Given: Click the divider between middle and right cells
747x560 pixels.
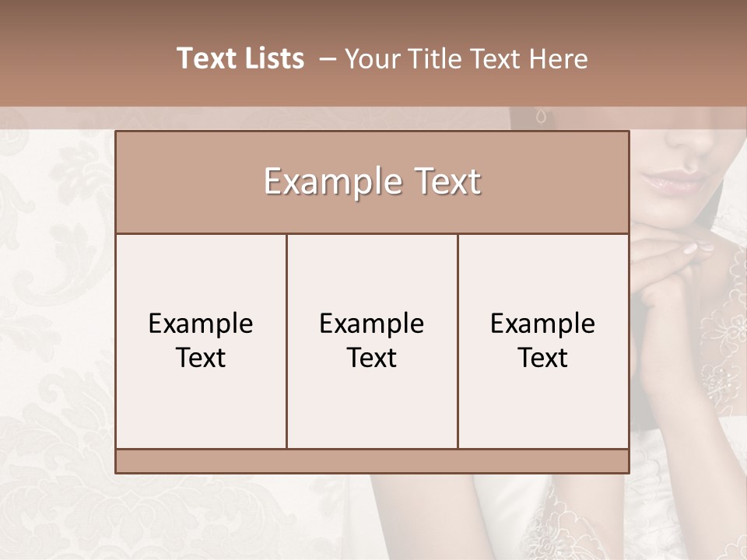Looking at the screenshot, I should tap(458, 341).
